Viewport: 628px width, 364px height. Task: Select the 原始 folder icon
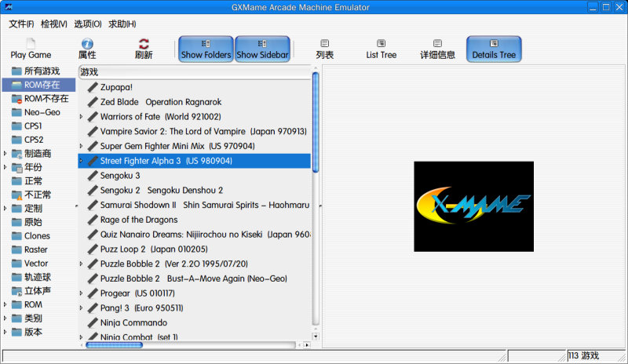point(16,222)
